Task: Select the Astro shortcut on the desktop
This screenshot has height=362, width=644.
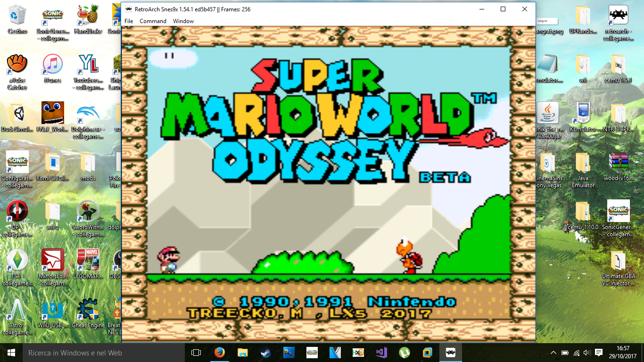Action: pos(17,317)
